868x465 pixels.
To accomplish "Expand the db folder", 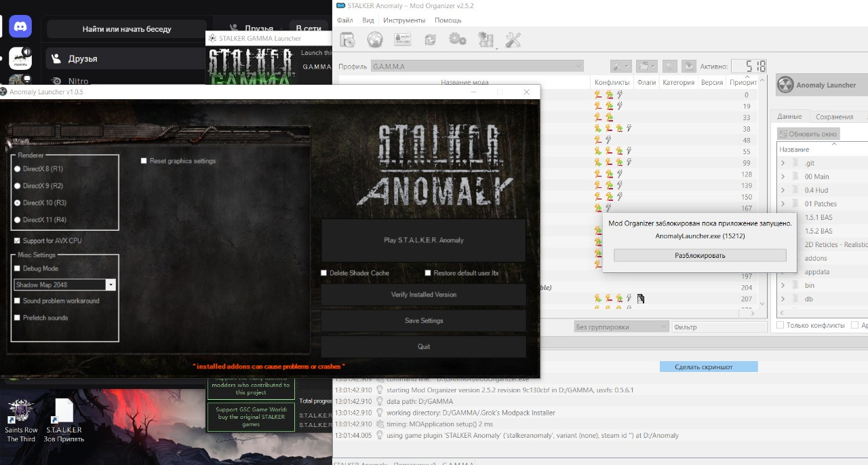I will (783, 299).
